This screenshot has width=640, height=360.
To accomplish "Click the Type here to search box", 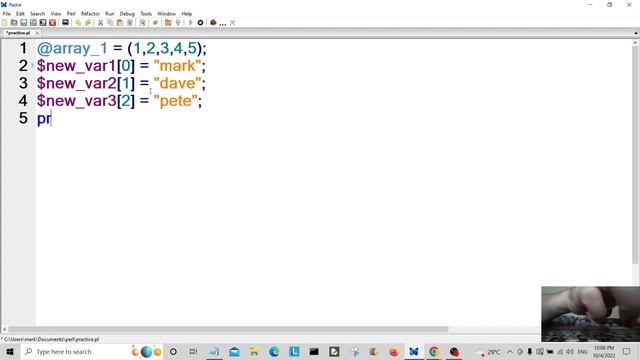I will pyautogui.click(x=92, y=351).
